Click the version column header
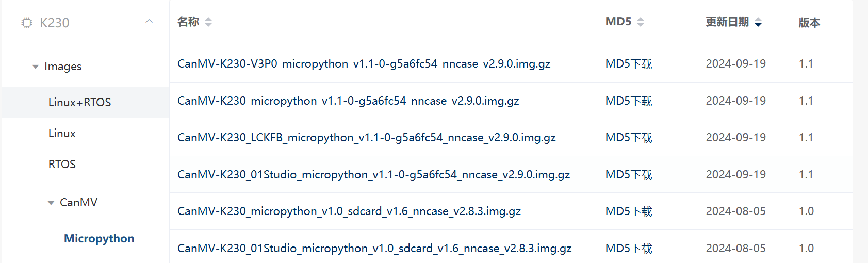Image resolution: width=868 pixels, height=263 pixels. click(809, 22)
